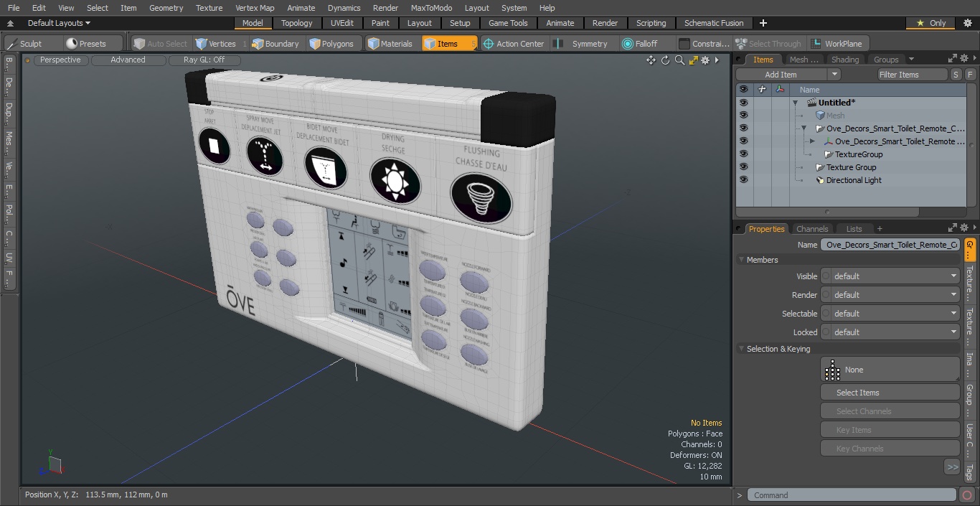This screenshot has height=506, width=980.
Task: Open the Symmetry options
Action: click(583, 44)
